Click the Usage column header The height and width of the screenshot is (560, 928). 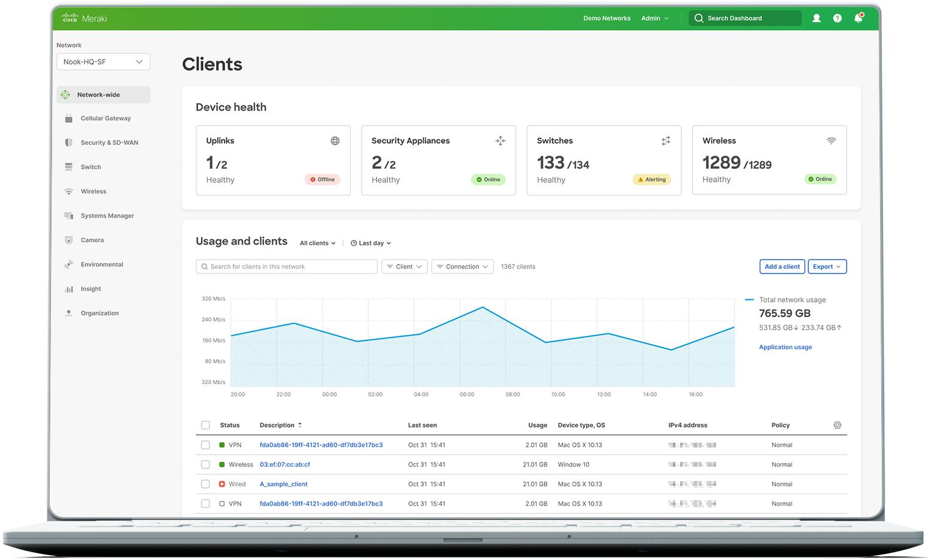tap(538, 425)
